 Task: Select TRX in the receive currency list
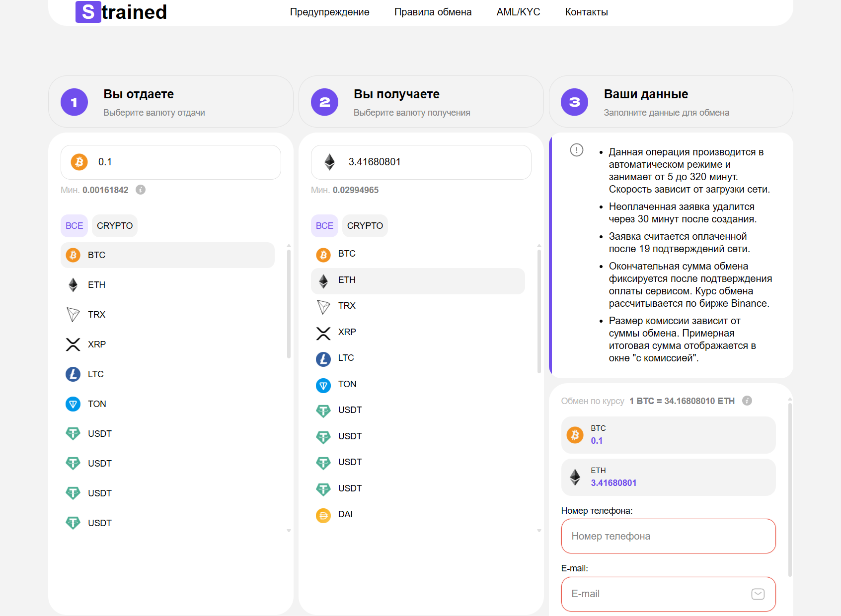tap(347, 306)
